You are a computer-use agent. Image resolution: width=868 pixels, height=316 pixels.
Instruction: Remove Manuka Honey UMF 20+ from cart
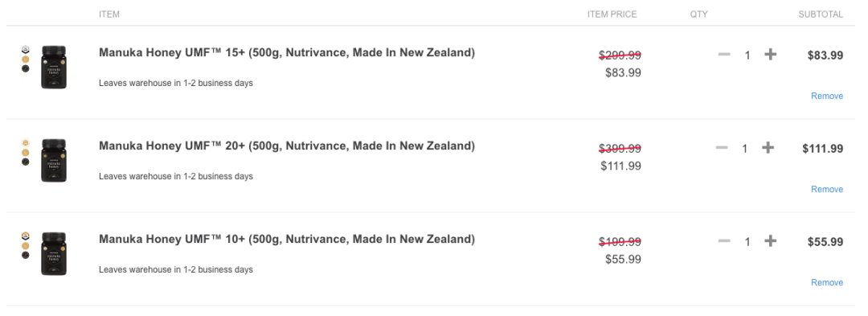827,189
